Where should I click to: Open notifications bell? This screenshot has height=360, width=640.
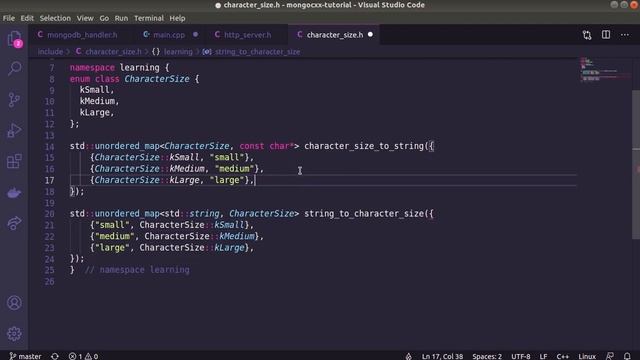point(627,356)
